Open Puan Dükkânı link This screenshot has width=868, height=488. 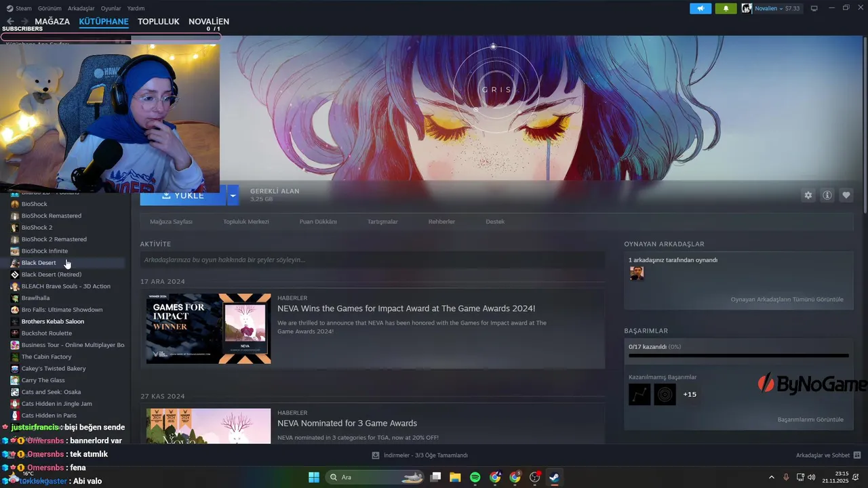pos(318,222)
